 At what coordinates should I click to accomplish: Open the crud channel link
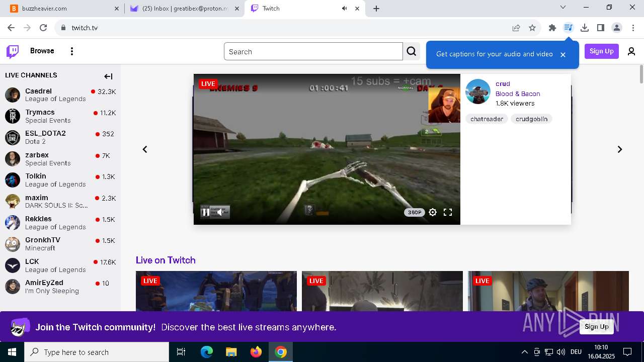(503, 84)
